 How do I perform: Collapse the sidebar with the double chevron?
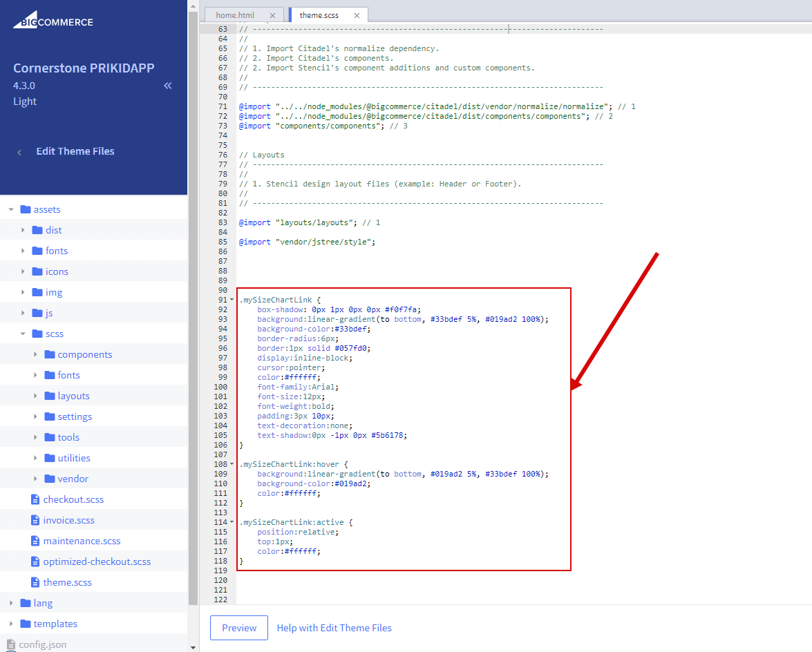pos(168,86)
